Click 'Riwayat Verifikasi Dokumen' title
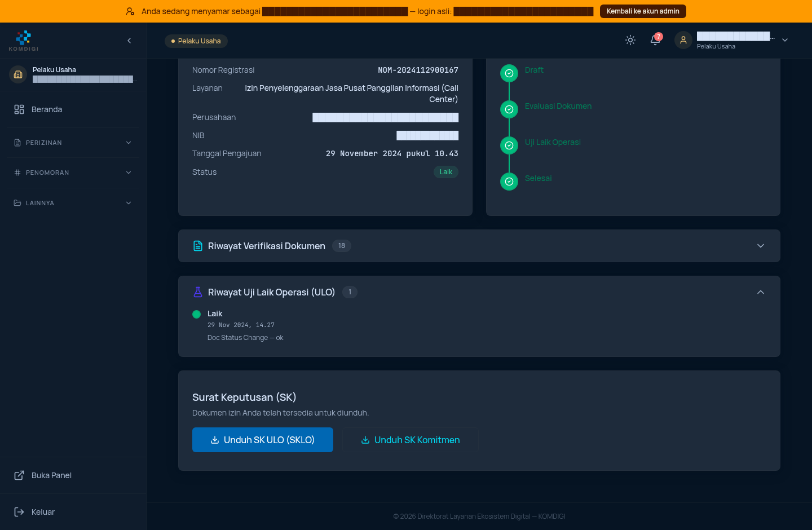The width and height of the screenshot is (812, 530). (267, 246)
